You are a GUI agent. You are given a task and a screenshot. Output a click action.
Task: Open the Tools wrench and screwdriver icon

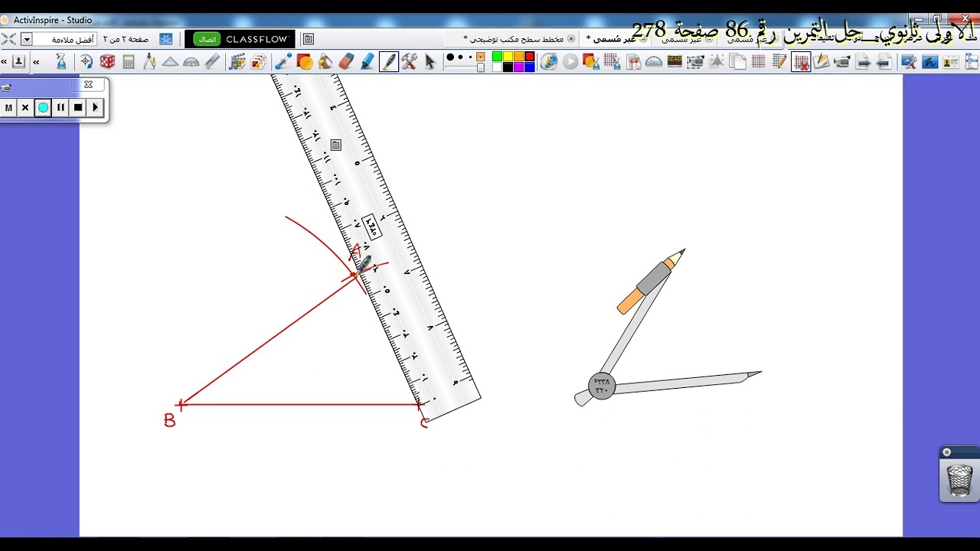409,61
